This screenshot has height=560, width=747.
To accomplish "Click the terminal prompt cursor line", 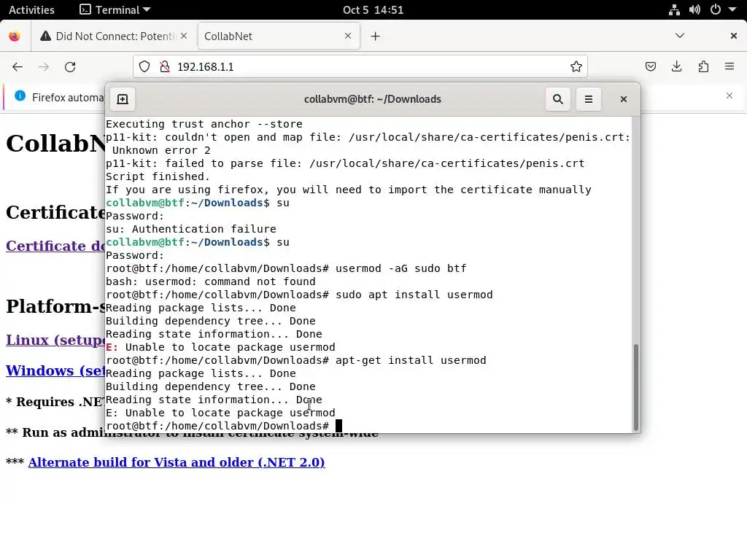I will [x=224, y=426].
